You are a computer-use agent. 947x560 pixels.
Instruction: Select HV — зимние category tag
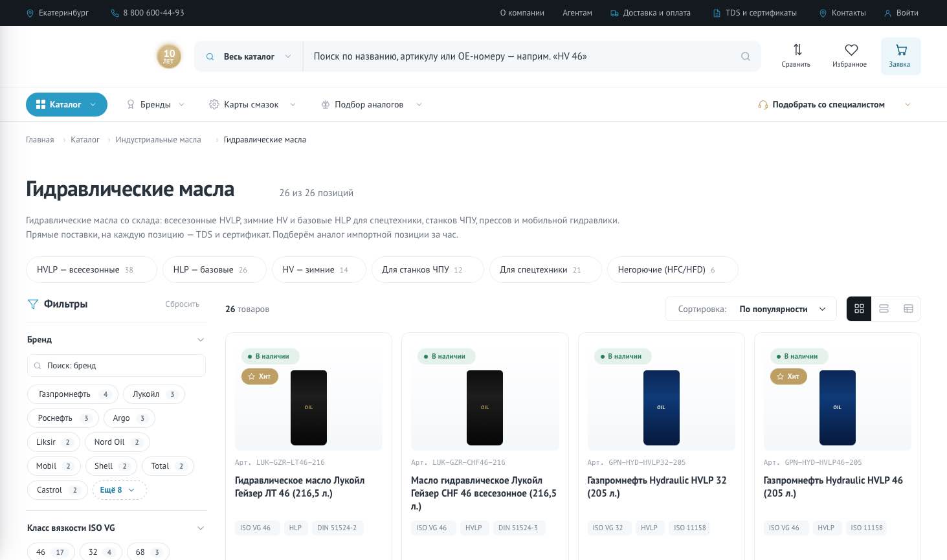click(319, 269)
